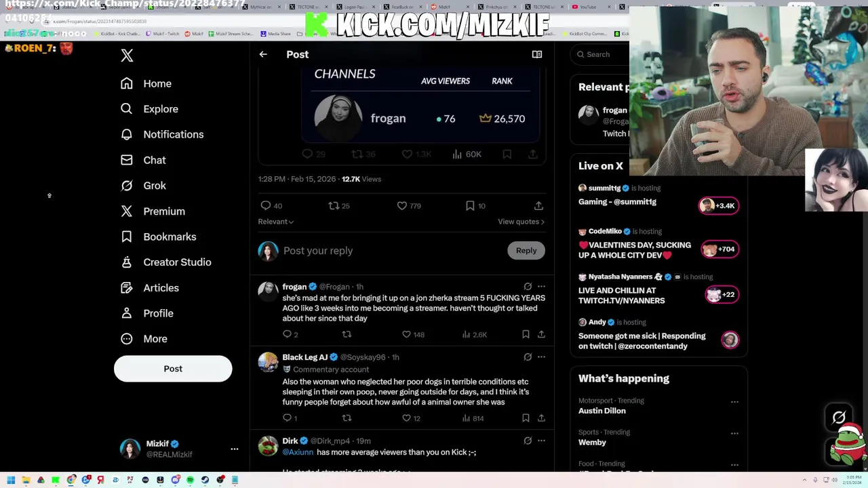Open more options on frogan's reply
Screen dimensions: 868x488
[541, 287]
